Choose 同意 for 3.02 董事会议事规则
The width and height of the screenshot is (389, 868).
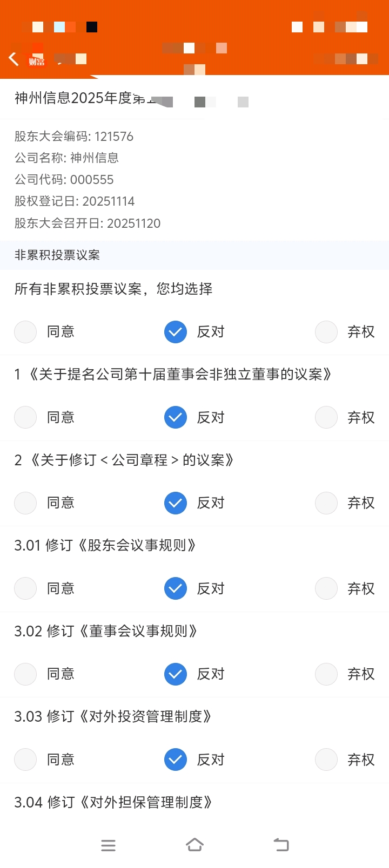pyautogui.click(x=25, y=674)
